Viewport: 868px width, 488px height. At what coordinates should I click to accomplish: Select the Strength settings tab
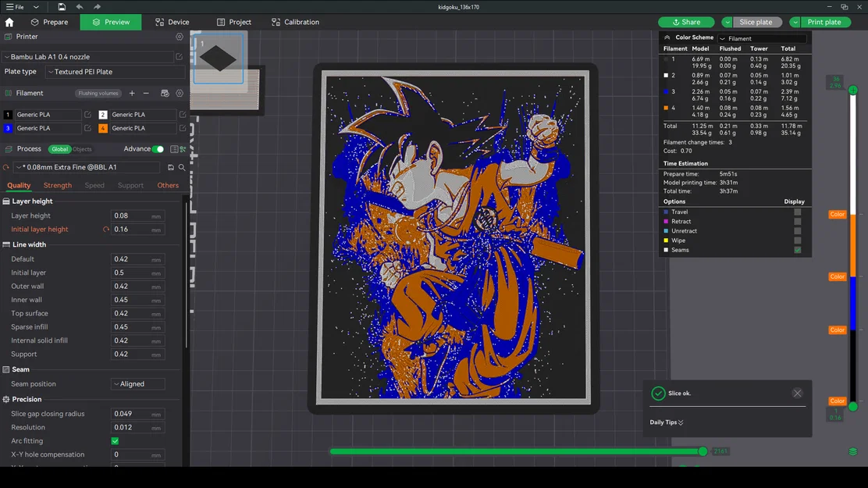pyautogui.click(x=58, y=185)
